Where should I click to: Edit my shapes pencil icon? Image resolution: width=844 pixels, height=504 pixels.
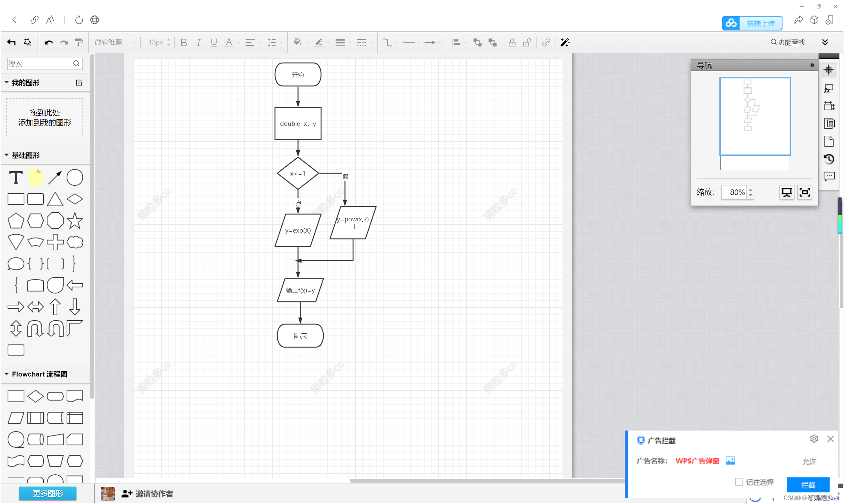pyautogui.click(x=79, y=83)
